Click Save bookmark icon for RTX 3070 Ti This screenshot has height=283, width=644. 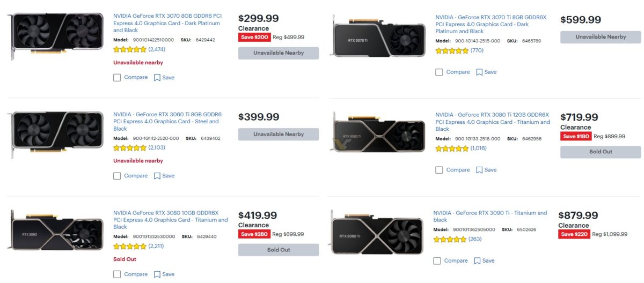coord(479,72)
